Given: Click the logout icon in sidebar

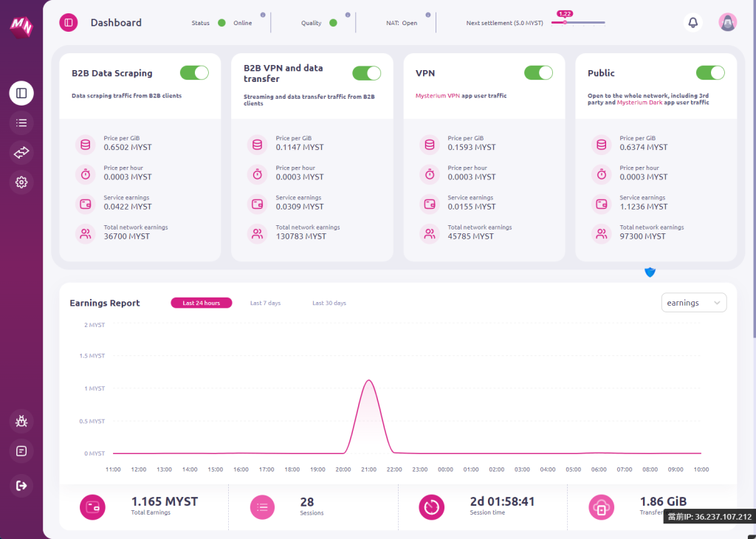Looking at the screenshot, I should pyautogui.click(x=21, y=486).
